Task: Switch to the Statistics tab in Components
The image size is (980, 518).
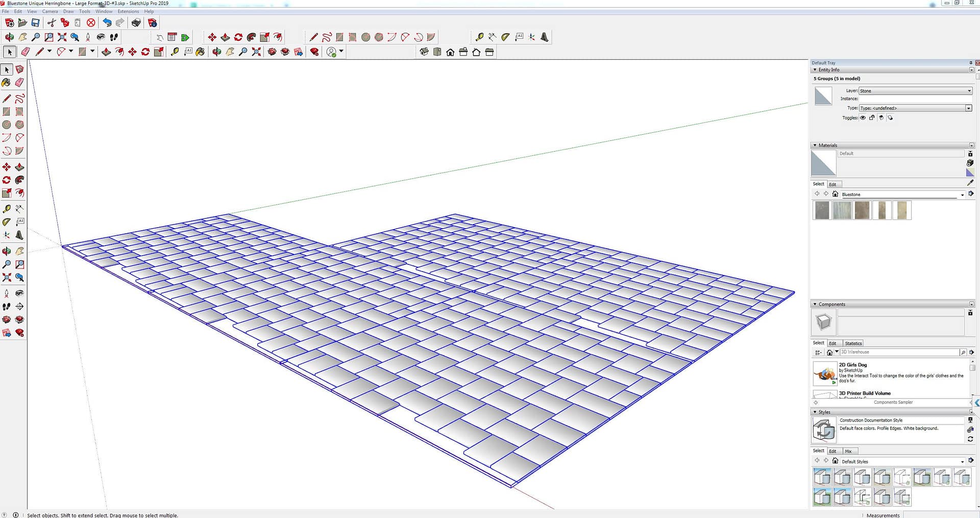Action: pos(853,343)
